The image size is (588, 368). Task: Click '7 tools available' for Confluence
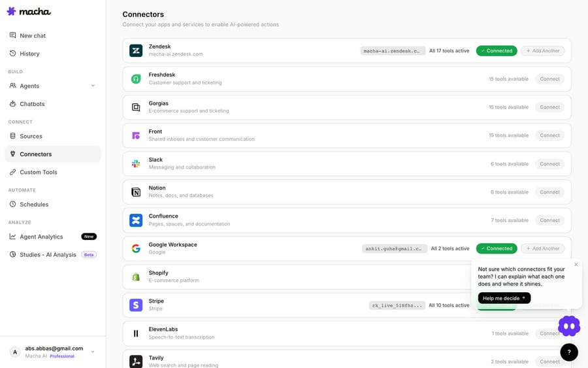point(510,220)
